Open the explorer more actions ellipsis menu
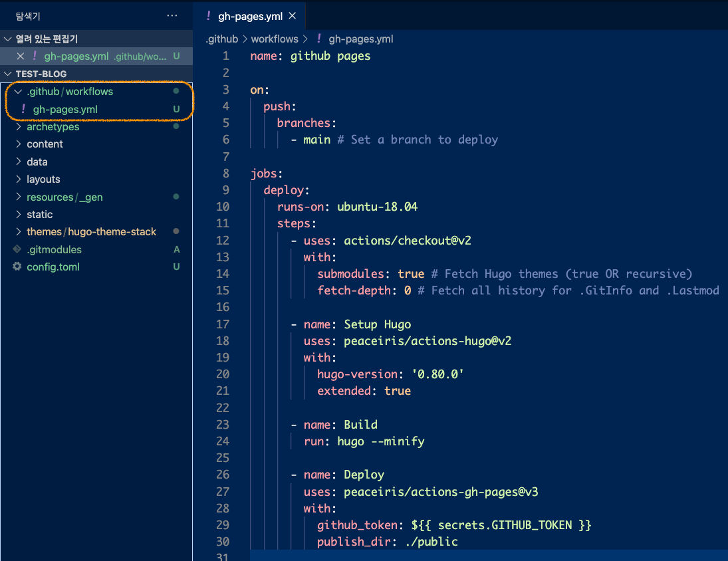Image resolution: width=728 pixels, height=561 pixels. (x=172, y=15)
